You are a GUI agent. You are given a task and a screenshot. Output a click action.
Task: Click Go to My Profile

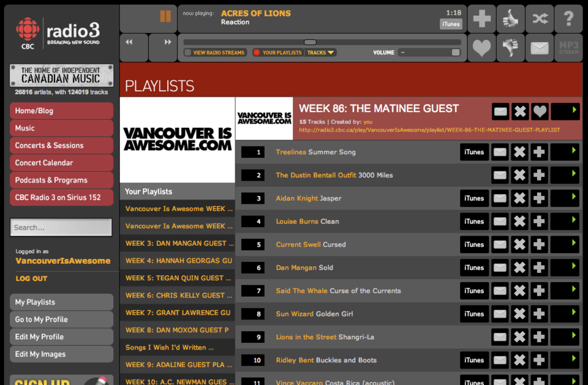[61, 320]
